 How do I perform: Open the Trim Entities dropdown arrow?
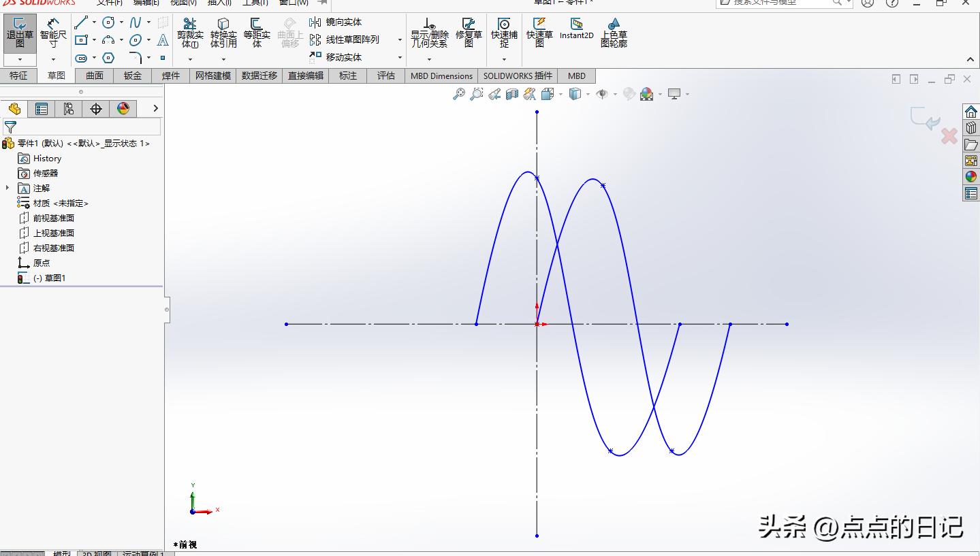point(190,59)
